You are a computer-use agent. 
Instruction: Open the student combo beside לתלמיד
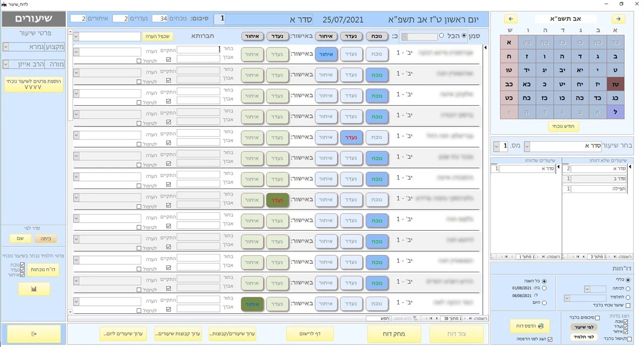point(567,298)
